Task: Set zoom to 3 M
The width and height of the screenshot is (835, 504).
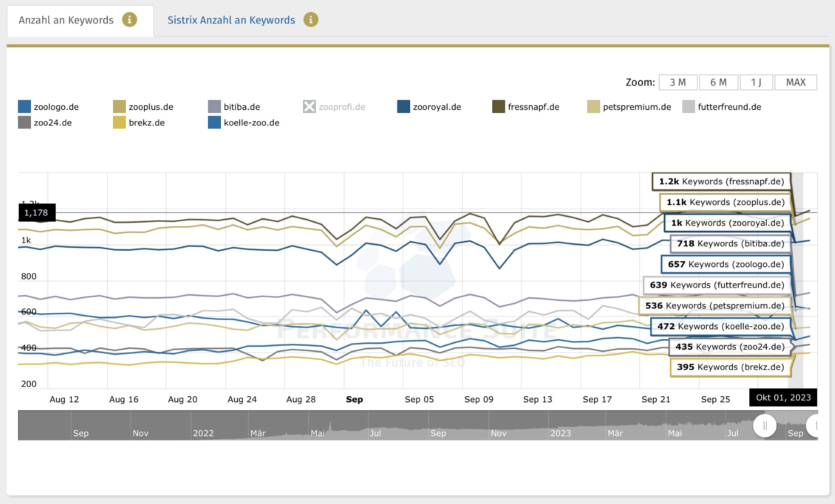Action: (x=678, y=82)
